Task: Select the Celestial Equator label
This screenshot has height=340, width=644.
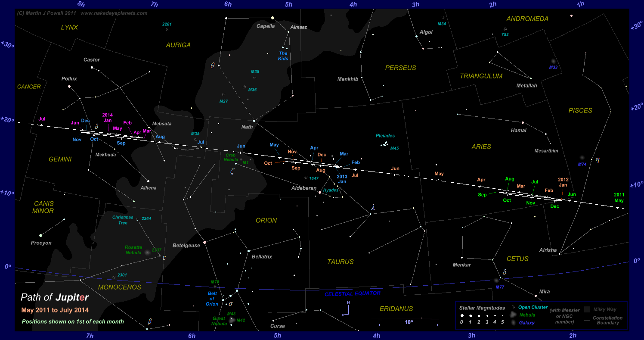Action: [353, 293]
